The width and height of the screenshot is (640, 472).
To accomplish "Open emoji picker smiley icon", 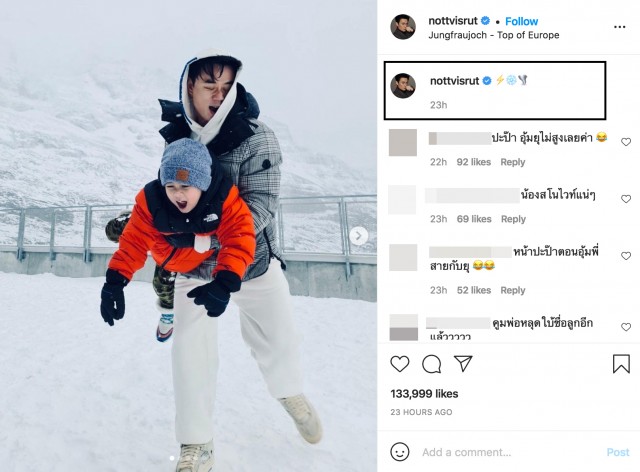I will [400, 452].
